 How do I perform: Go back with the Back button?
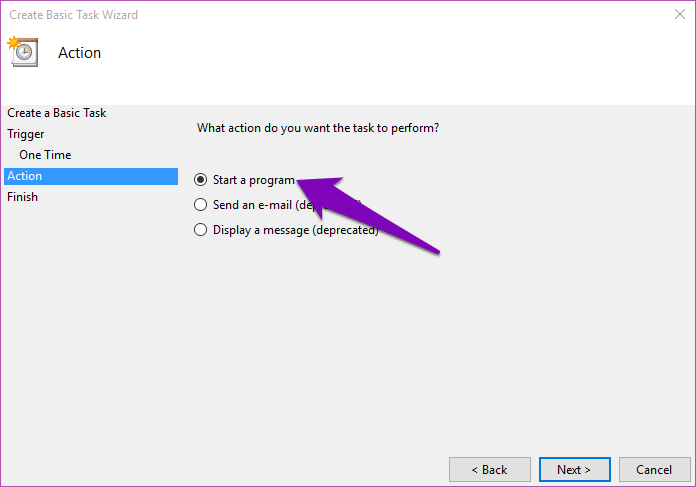490,469
